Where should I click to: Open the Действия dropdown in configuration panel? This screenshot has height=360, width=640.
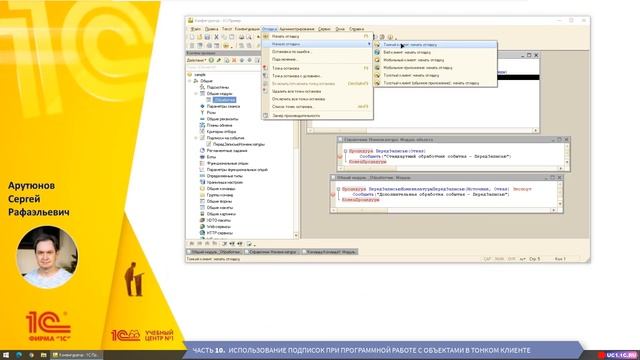pyautogui.click(x=196, y=60)
